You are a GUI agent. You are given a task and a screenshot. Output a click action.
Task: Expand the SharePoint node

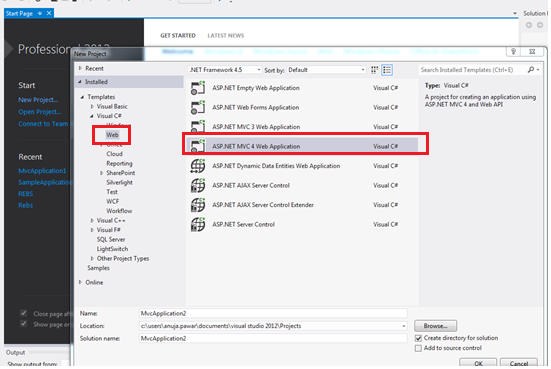point(102,173)
